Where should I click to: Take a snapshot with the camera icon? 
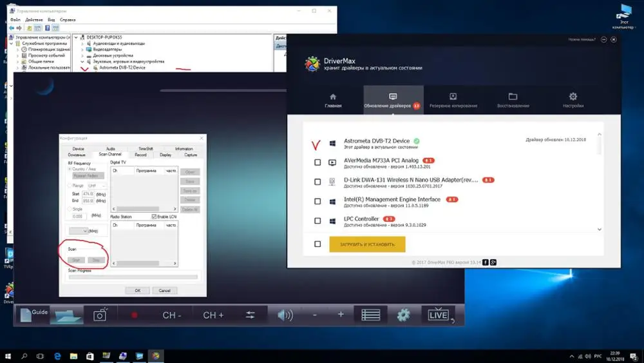(100, 315)
